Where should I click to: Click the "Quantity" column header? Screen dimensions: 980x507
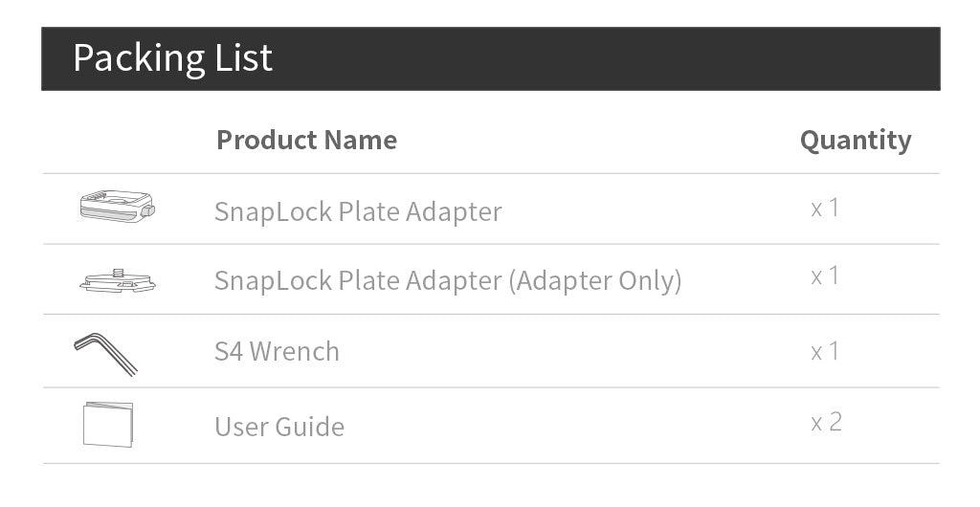[x=855, y=140]
